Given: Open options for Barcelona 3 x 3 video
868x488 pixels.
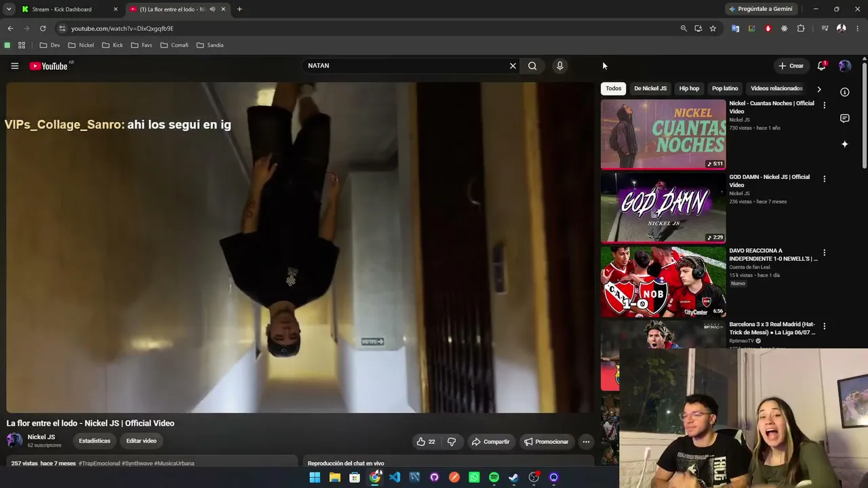Looking at the screenshot, I should (824, 327).
